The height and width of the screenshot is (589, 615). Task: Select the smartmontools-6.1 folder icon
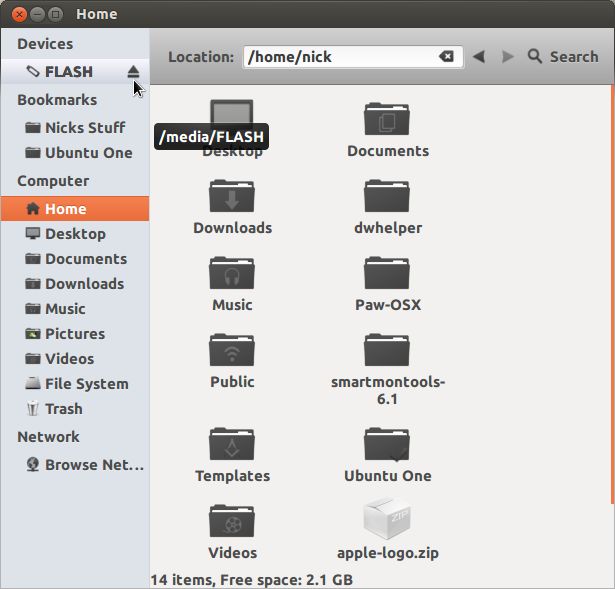click(387, 349)
